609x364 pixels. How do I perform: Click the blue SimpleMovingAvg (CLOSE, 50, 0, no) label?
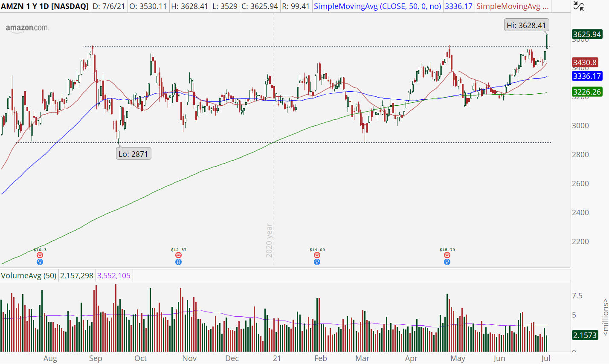point(377,6)
